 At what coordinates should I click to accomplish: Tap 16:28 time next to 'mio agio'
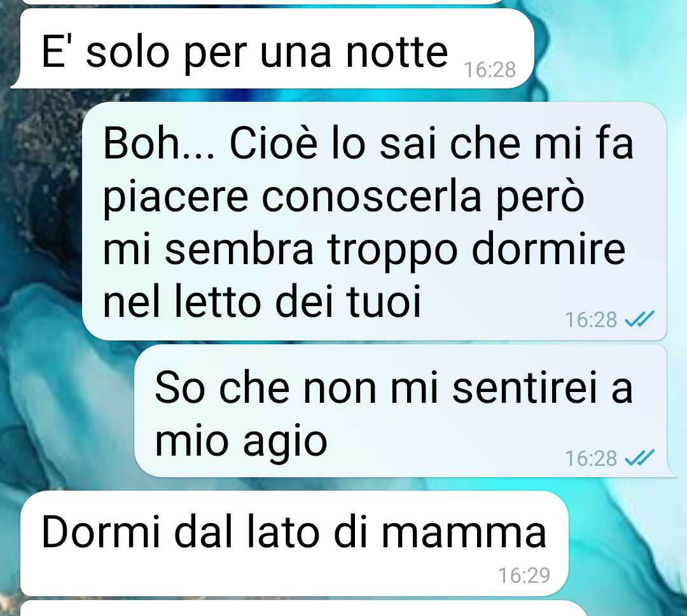tap(590, 459)
